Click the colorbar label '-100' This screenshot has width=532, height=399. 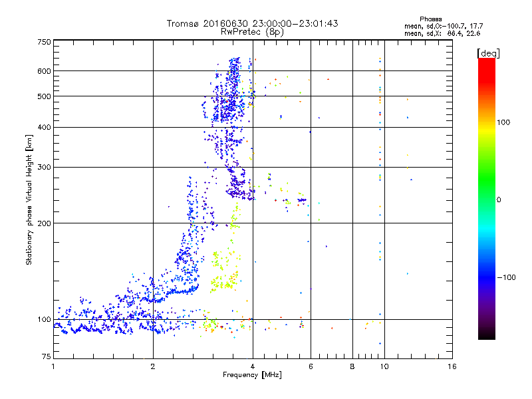(506, 277)
